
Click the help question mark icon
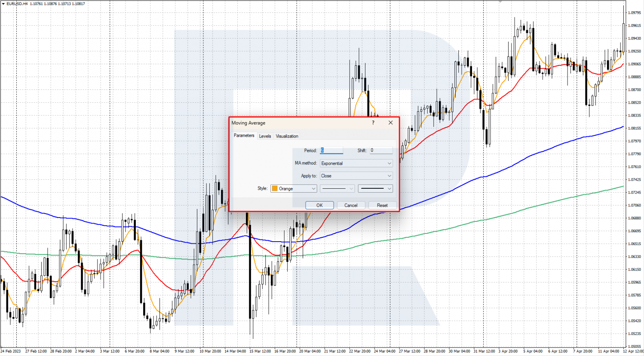pos(373,123)
